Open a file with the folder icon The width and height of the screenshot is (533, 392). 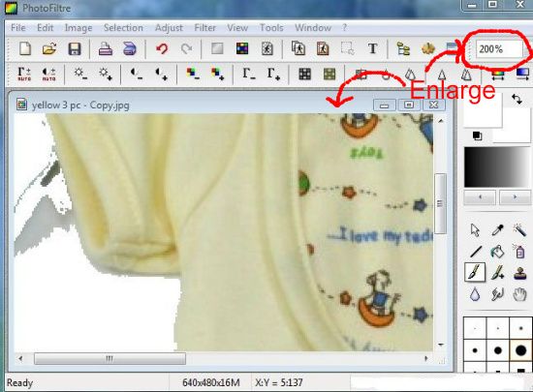pyautogui.click(x=49, y=48)
